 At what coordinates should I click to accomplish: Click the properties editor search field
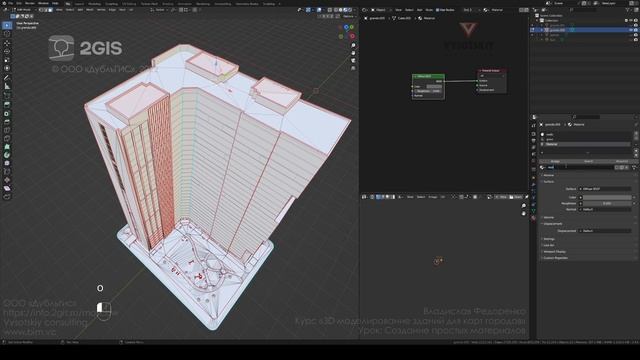coord(586,117)
